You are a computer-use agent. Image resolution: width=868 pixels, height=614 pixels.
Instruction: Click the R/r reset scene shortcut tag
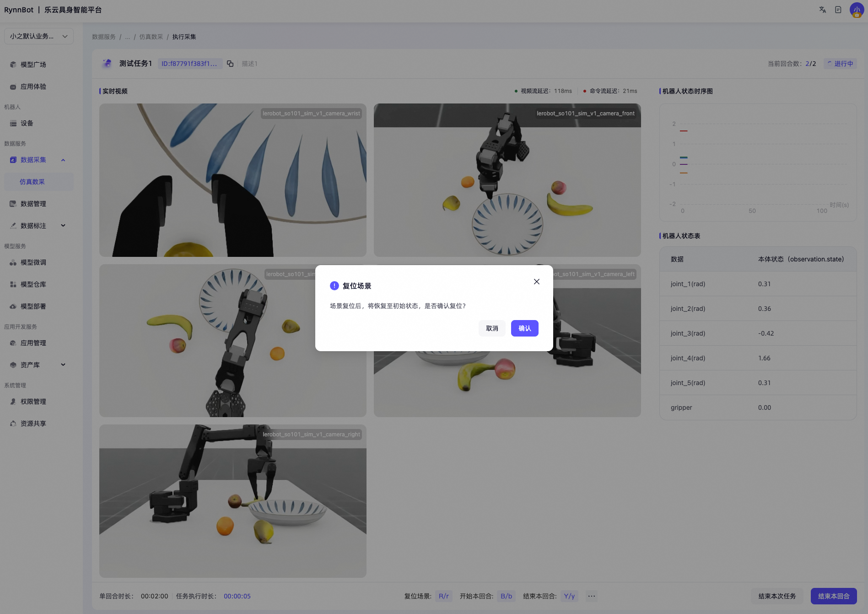(444, 596)
